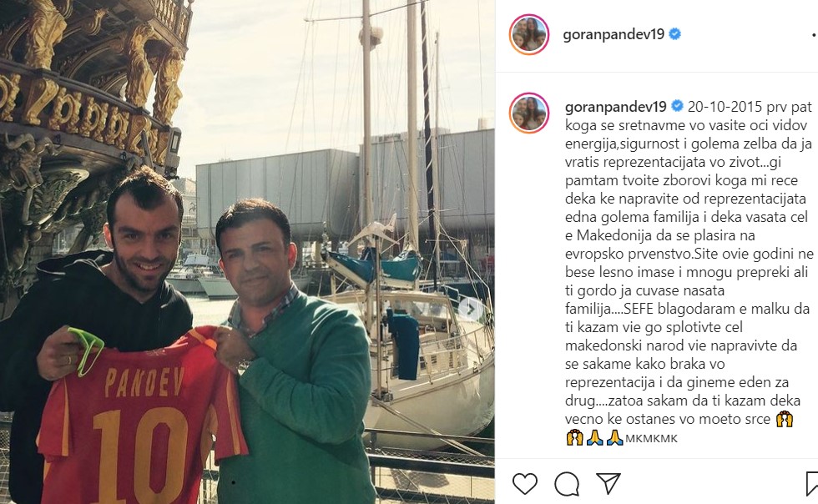Screen dimensions: 818x504
Task: Go to the next photo with the carousel arrow
Action: click(x=471, y=310)
